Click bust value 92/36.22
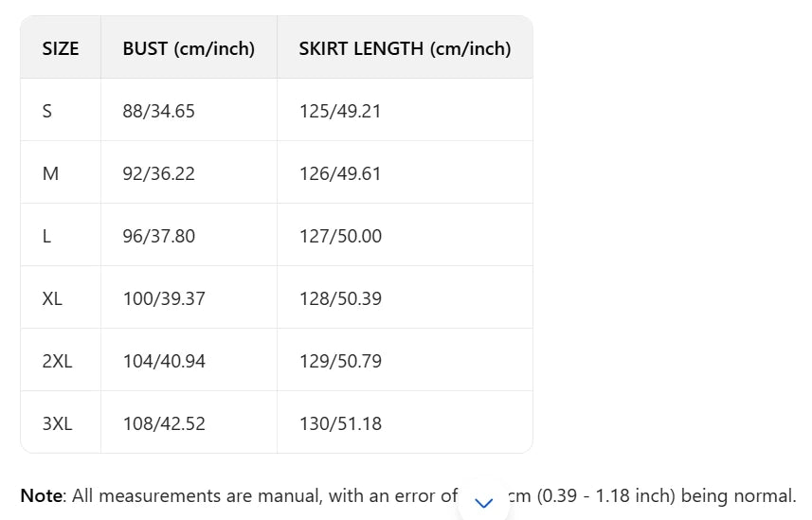Image resolution: width=812 pixels, height=520 pixels. click(x=158, y=173)
